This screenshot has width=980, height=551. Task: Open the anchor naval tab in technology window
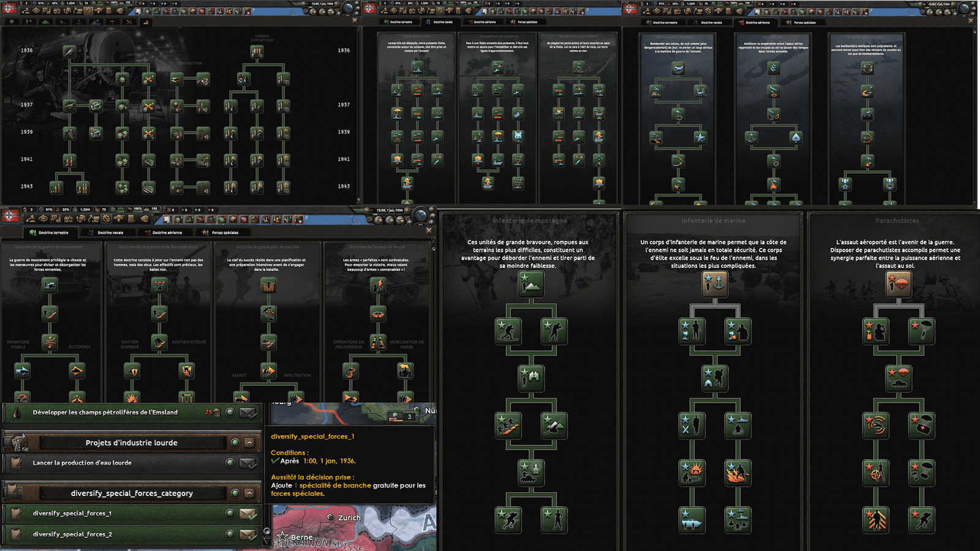[x=79, y=22]
